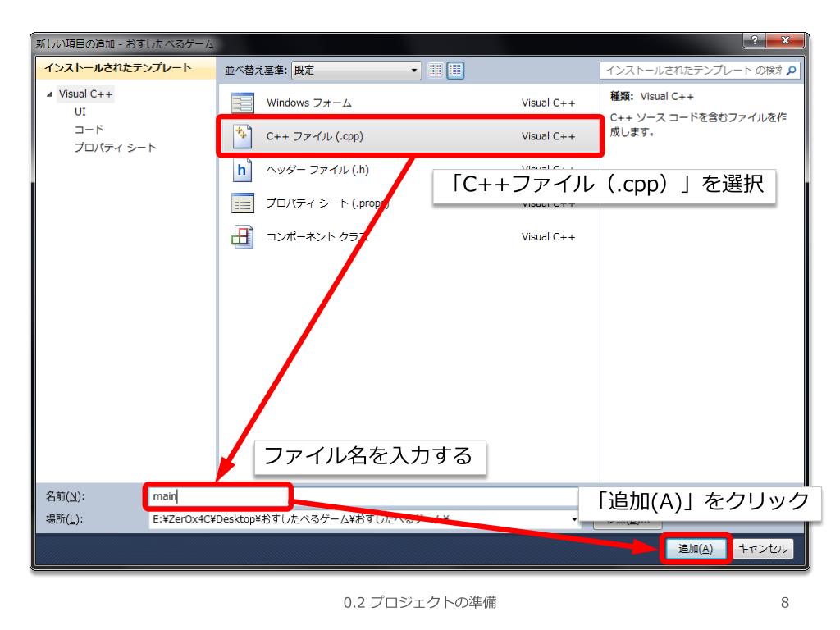Open the 並べ替え基準 sort dropdown

[x=356, y=71]
